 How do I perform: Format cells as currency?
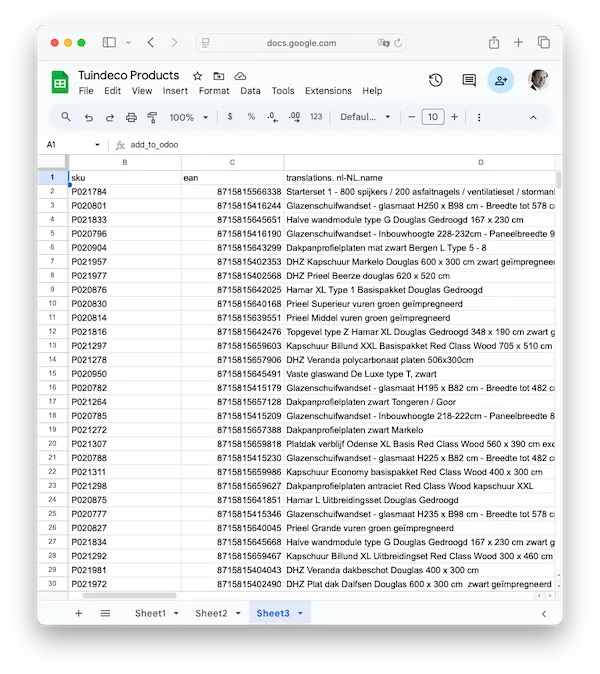tap(230, 116)
